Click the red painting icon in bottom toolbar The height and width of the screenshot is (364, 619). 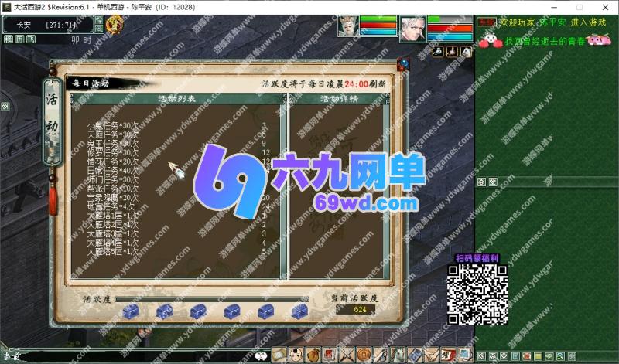click(x=330, y=355)
